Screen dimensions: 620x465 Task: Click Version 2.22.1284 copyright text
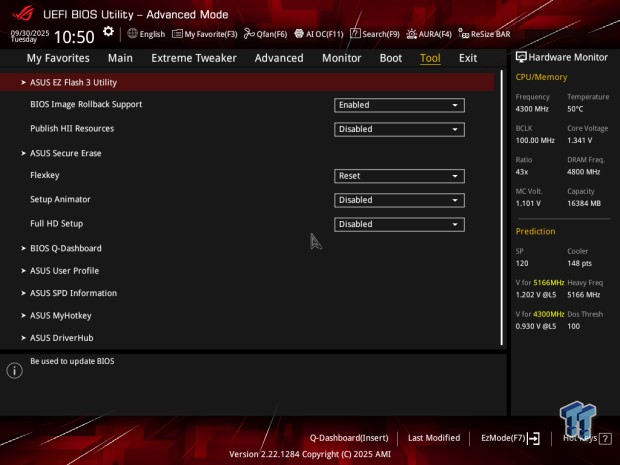point(310,454)
